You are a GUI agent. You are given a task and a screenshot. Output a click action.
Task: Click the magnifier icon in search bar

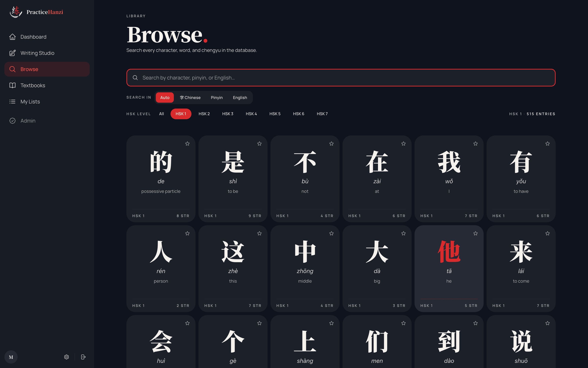(135, 78)
